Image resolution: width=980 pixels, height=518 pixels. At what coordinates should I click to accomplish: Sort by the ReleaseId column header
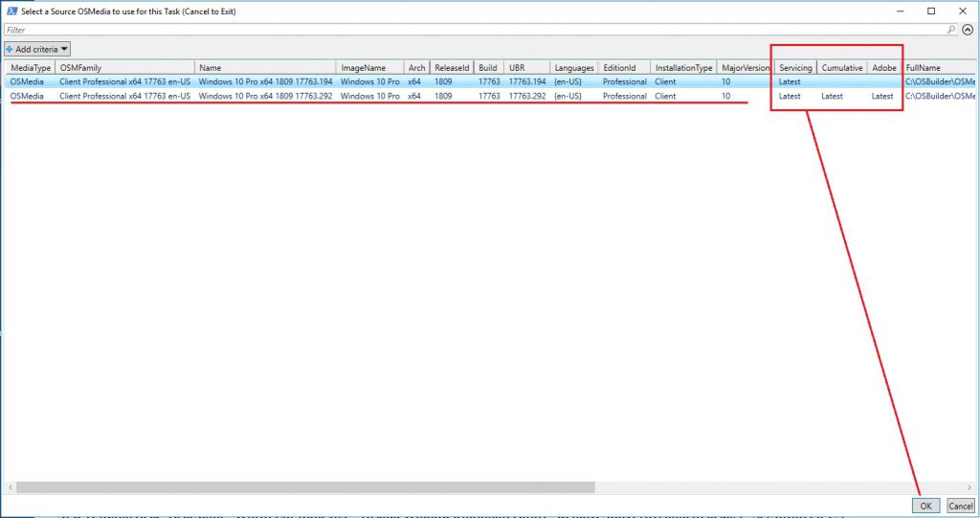(x=452, y=68)
